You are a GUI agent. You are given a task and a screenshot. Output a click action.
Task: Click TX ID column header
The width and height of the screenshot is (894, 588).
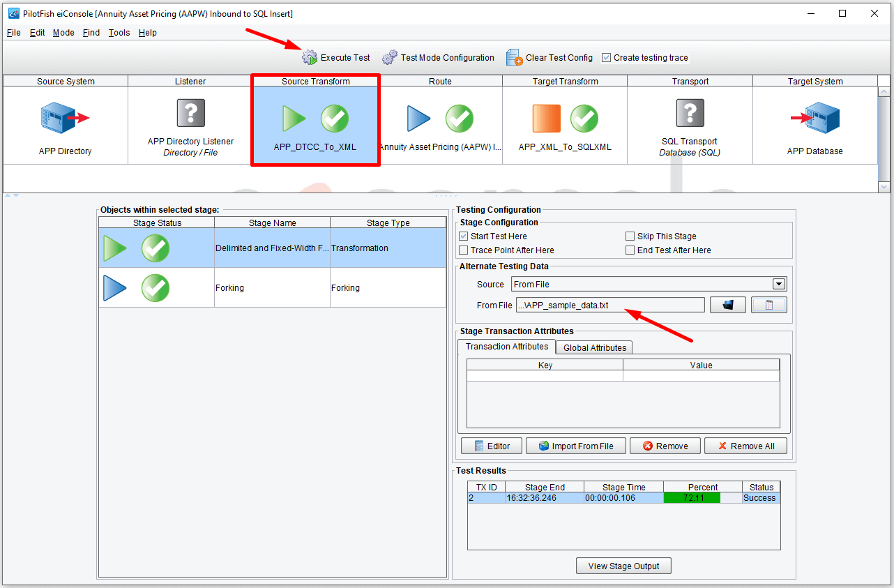(x=486, y=487)
